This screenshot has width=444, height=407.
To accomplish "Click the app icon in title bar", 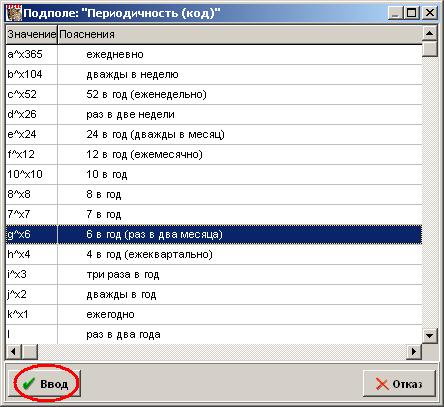I will (14, 13).
